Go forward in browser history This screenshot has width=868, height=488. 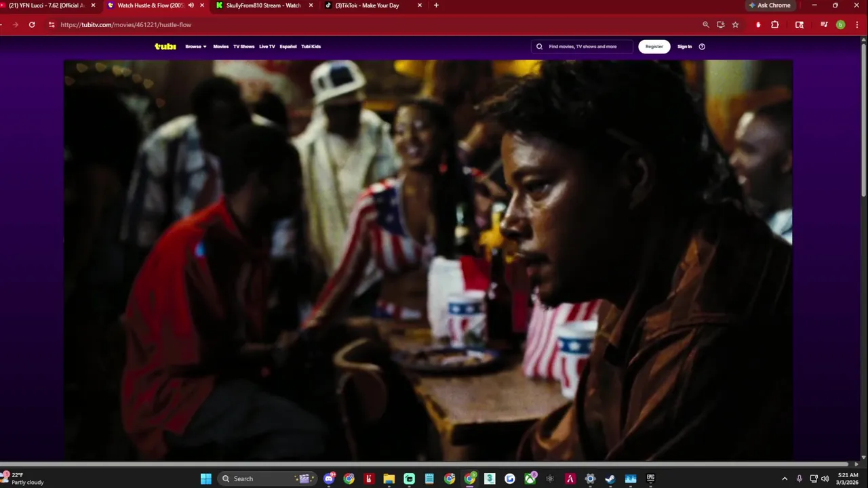click(x=15, y=24)
